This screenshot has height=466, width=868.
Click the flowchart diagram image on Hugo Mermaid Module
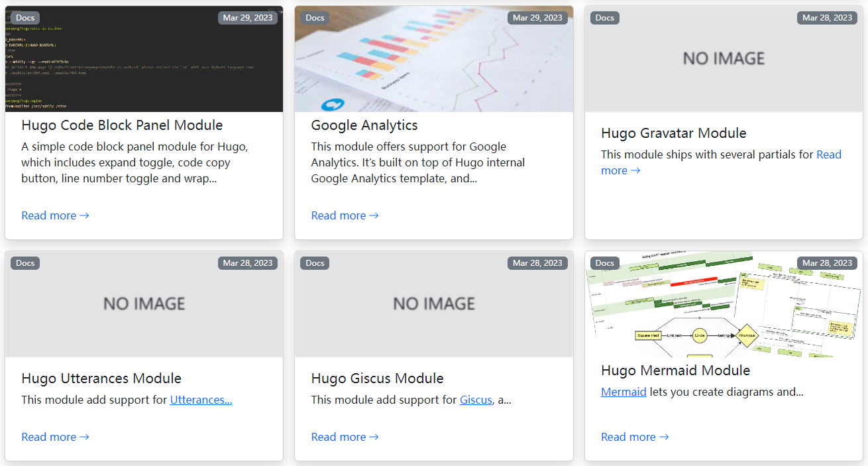tap(724, 304)
